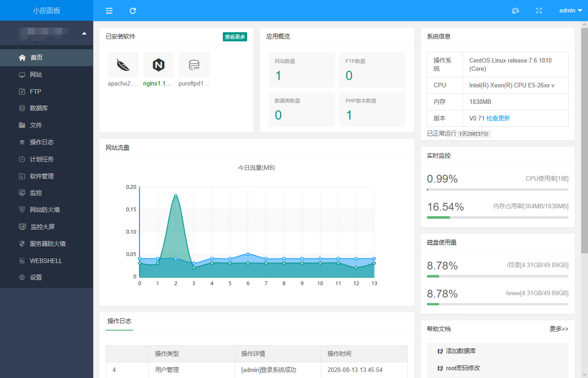Collapse the server selector arrow in sidebar
The width and height of the screenshot is (588, 378).
point(84,33)
